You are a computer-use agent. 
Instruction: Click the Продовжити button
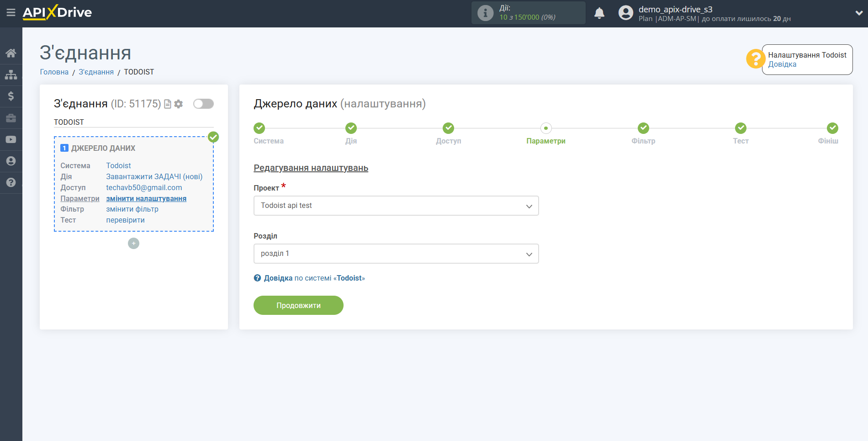point(298,305)
